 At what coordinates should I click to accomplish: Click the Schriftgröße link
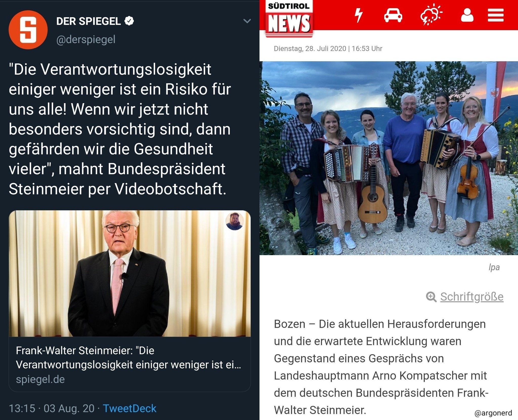[472, 297]
